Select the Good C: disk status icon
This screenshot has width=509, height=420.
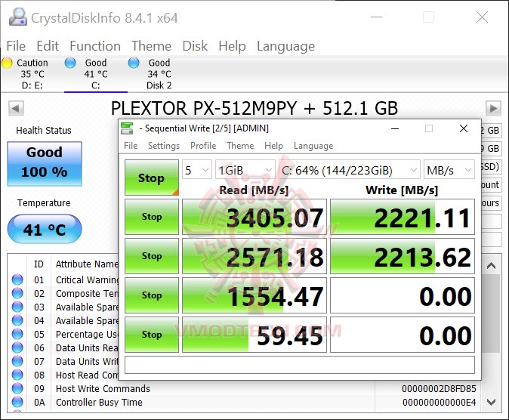[70, 63]
